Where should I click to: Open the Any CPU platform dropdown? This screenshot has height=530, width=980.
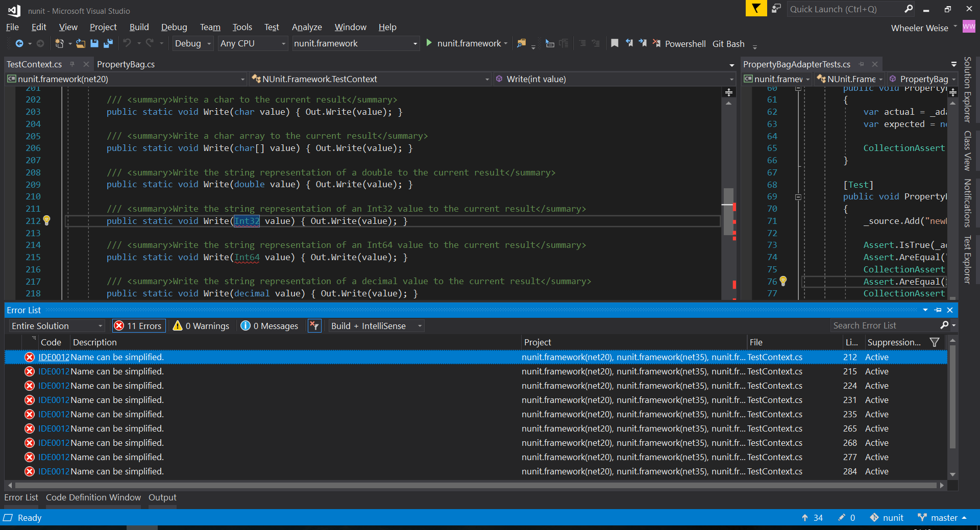[253, 44]
